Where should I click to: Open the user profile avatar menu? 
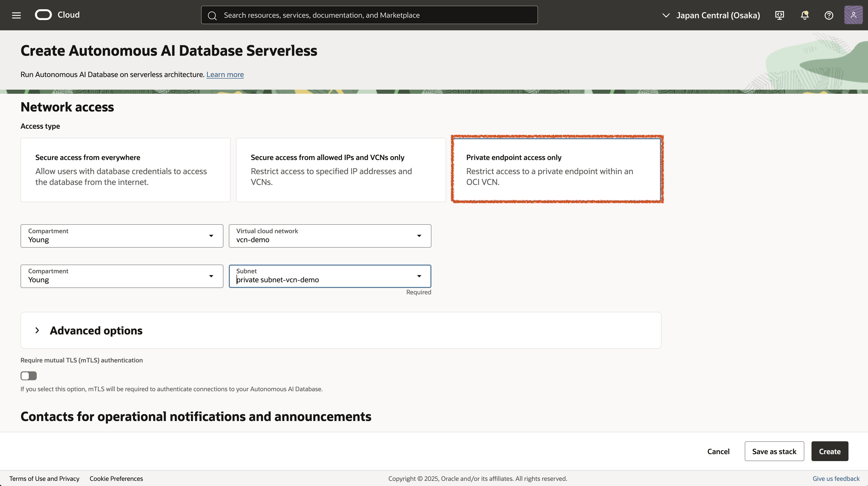tap(853, 15)
